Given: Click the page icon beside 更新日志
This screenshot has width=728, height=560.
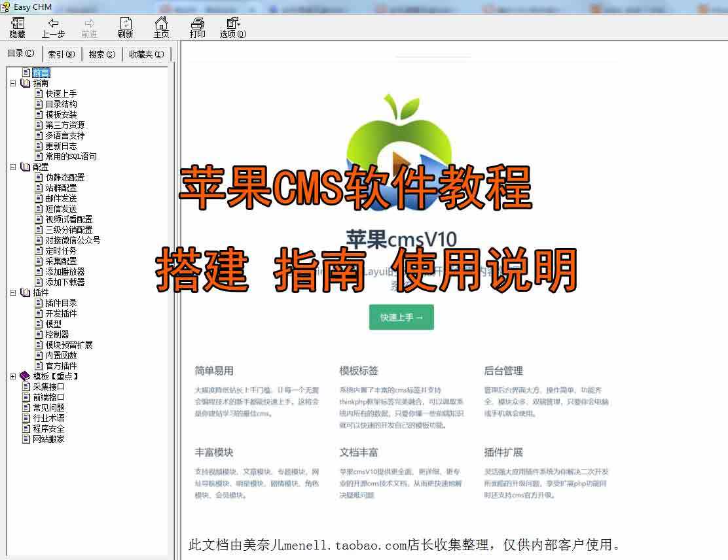Looking at the screenshot, I should pos(39,146).
